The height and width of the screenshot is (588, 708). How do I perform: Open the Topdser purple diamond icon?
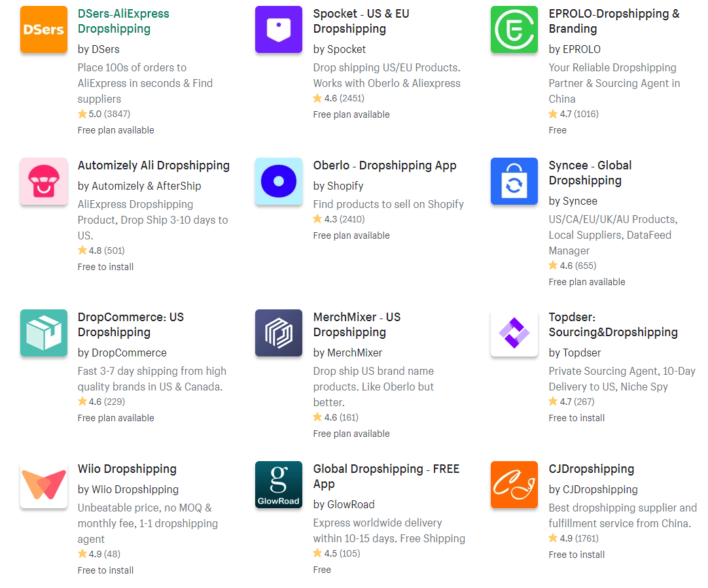point(514,332)
